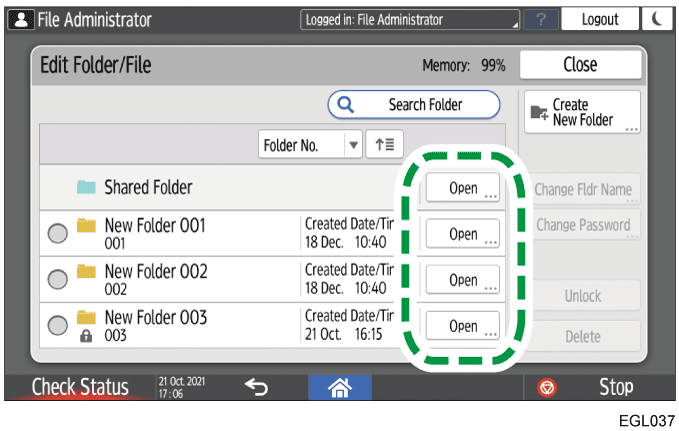Click the user profile icon at top left
The width and height of the screenshot is (679, 431).
pyautogui.click(x=19, y=19)
